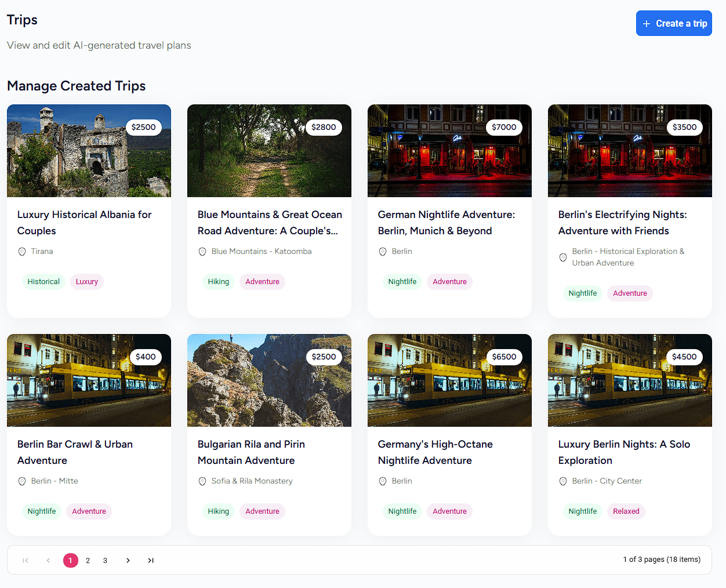This screenshot has width=726, height=588.
Task: Open Luxury Historical Albania for Couples trip
Action: click(84, 223)
